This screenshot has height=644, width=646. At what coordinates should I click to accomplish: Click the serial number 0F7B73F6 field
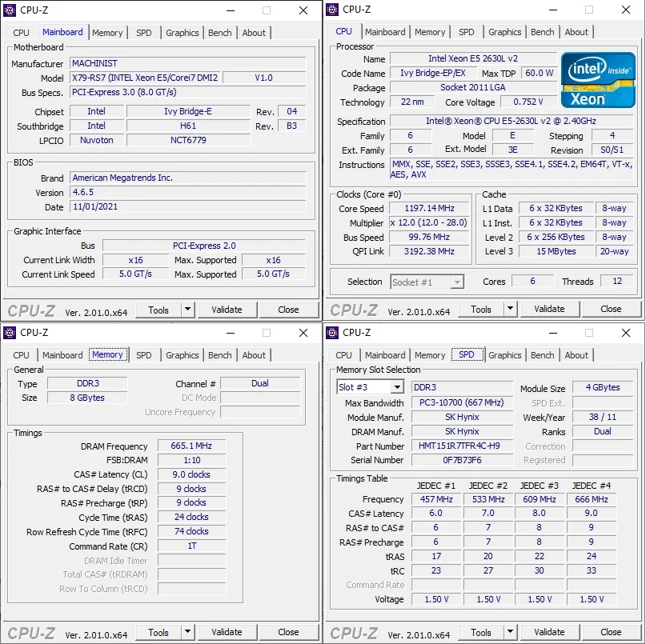(x=462, y=460)
